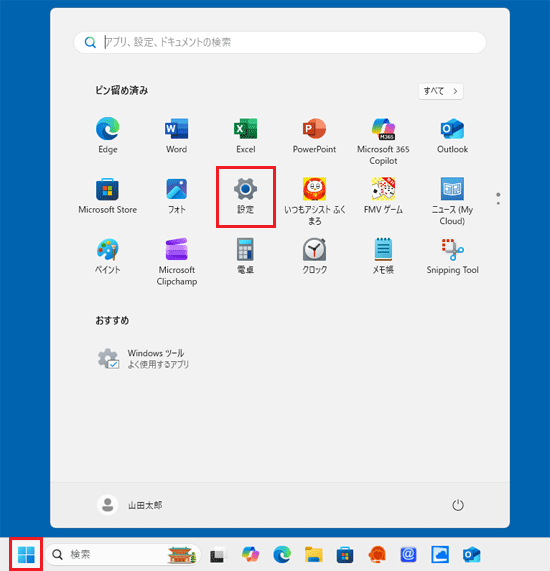Open Microsoft Store from the taskbar

coord(345,555)
